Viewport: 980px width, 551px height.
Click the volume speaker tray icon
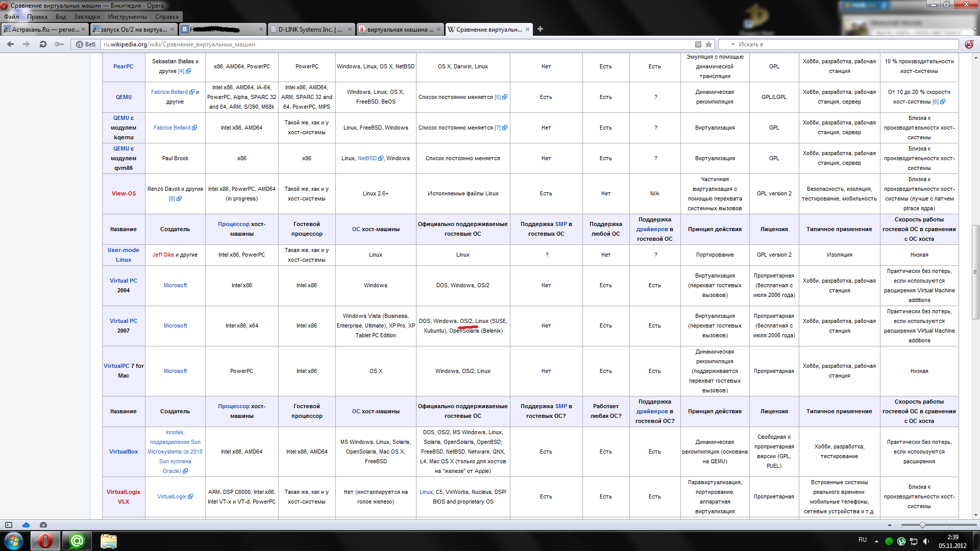pos(926,541)
